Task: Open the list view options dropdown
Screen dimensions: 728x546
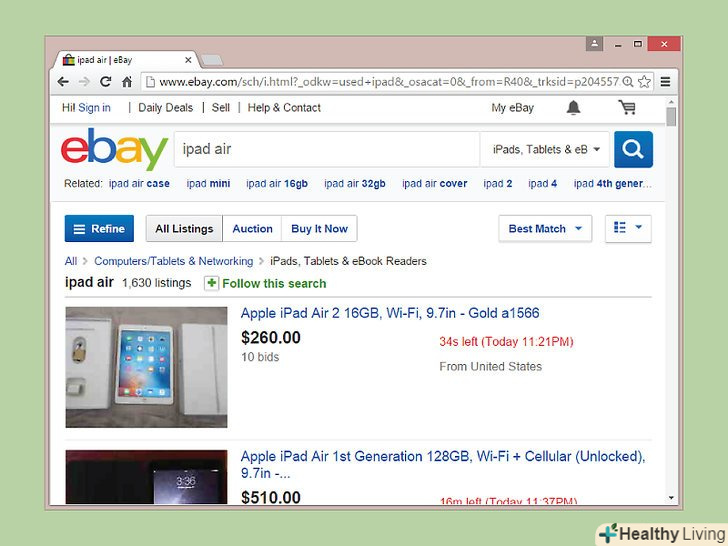Action: [628, 228]
